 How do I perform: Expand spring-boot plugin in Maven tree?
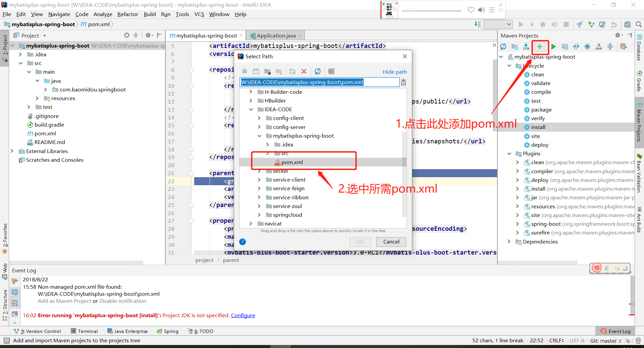coord(518,224)
